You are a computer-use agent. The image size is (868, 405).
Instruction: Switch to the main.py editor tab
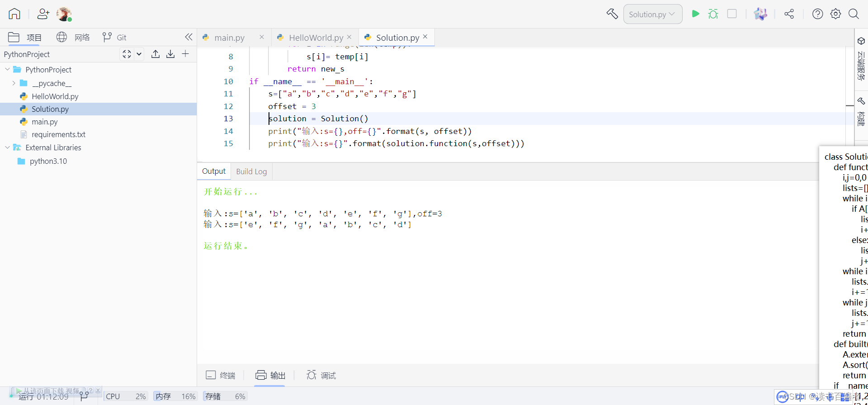[229, 38]
